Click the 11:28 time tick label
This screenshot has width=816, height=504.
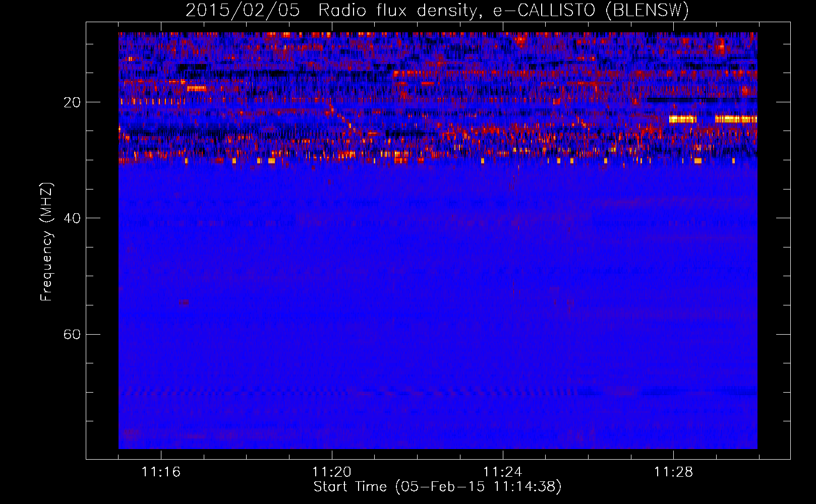674,472
